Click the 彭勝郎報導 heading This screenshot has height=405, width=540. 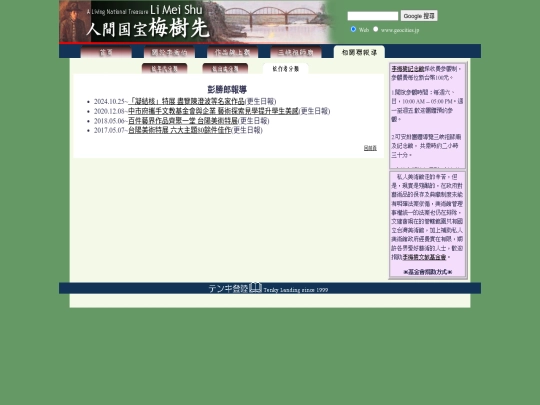(x=227, y=90)
